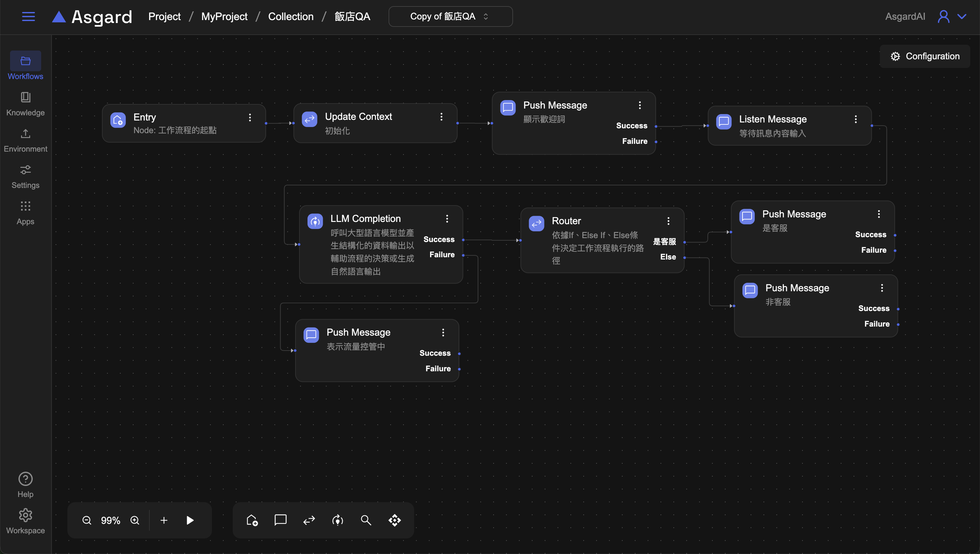The image size is (980, 554).
Task: Click MyProject breadcrumb link
Action: coord(224,17)
